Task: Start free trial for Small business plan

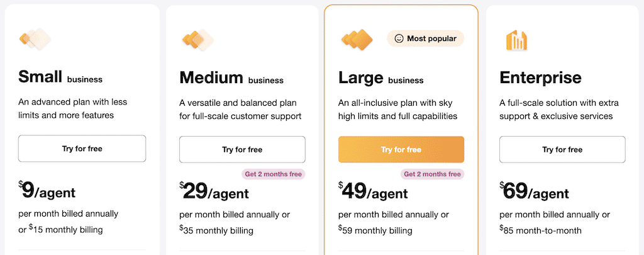Action: click(82, 149)
